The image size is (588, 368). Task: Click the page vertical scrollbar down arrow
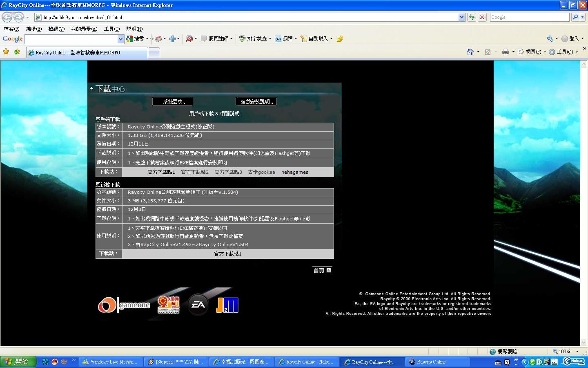point(584,342)
